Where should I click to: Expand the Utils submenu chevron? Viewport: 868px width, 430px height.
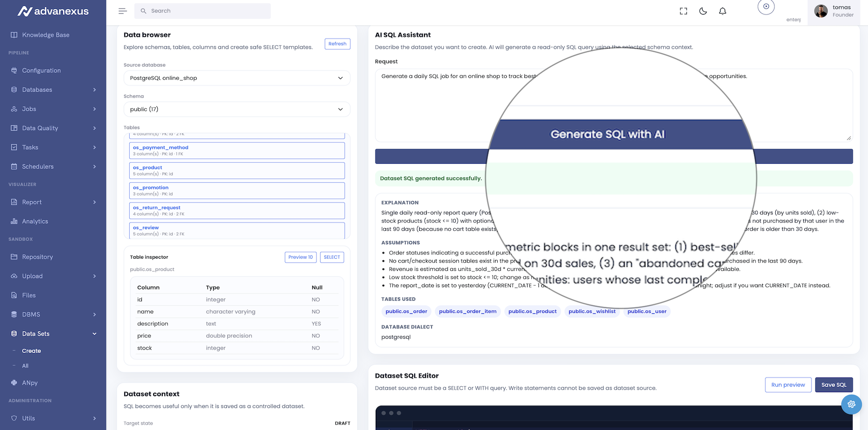[x=94, y=418]
